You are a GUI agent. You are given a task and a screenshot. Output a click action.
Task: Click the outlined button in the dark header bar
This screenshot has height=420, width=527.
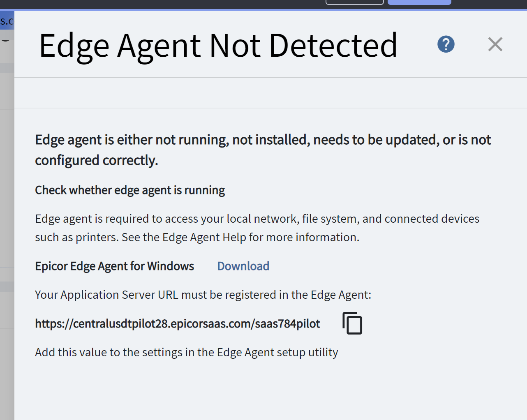(354, 2)
